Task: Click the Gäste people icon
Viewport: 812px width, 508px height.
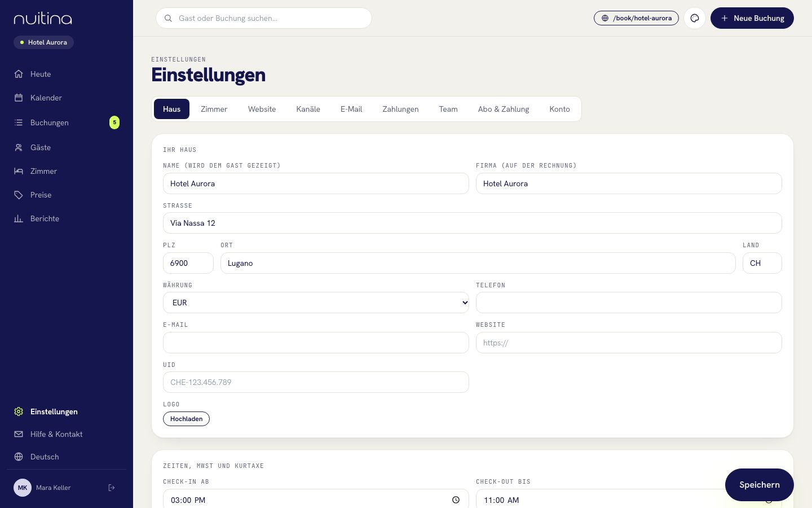Action: click(19, 147)
